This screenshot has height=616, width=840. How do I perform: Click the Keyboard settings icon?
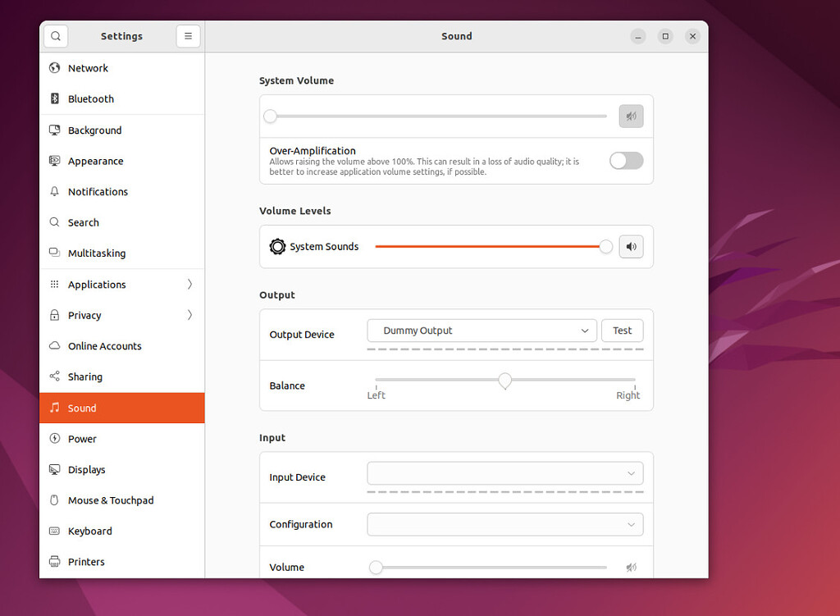52,531
